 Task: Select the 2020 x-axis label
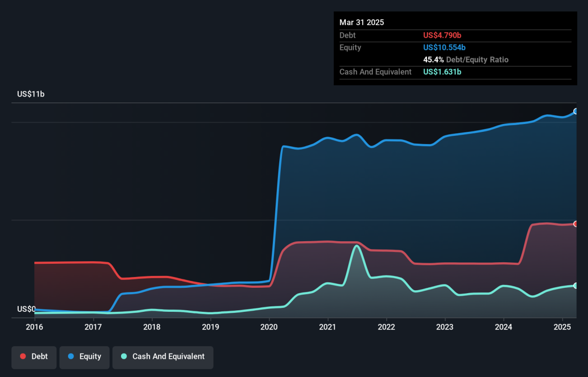click(269, 327)
